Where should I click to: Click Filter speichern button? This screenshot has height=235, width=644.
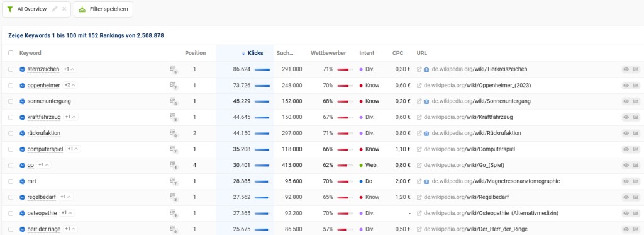coord(104,9)
